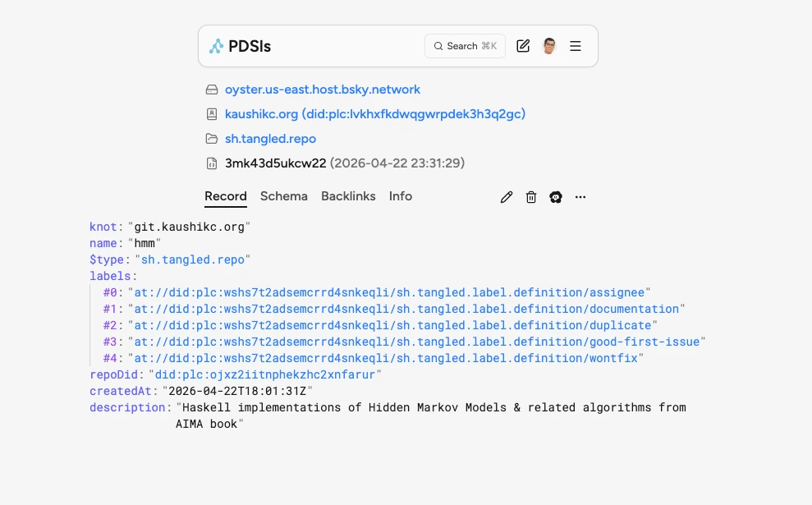Click the black mascot icon in the record toolbar
The image size is (812, 505).
point(556,197)
